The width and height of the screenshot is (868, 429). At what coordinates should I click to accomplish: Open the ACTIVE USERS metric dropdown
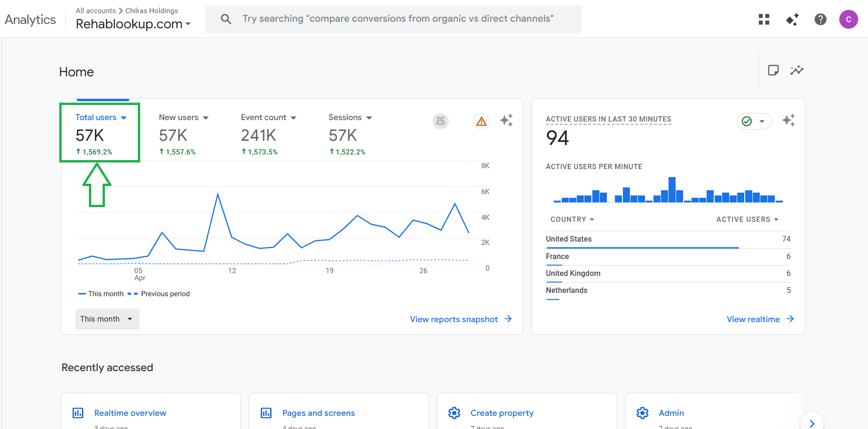click(747, 219)
